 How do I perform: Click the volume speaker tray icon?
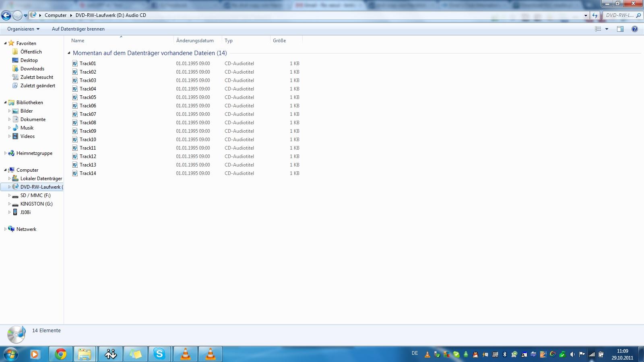(x=572, y=354)
